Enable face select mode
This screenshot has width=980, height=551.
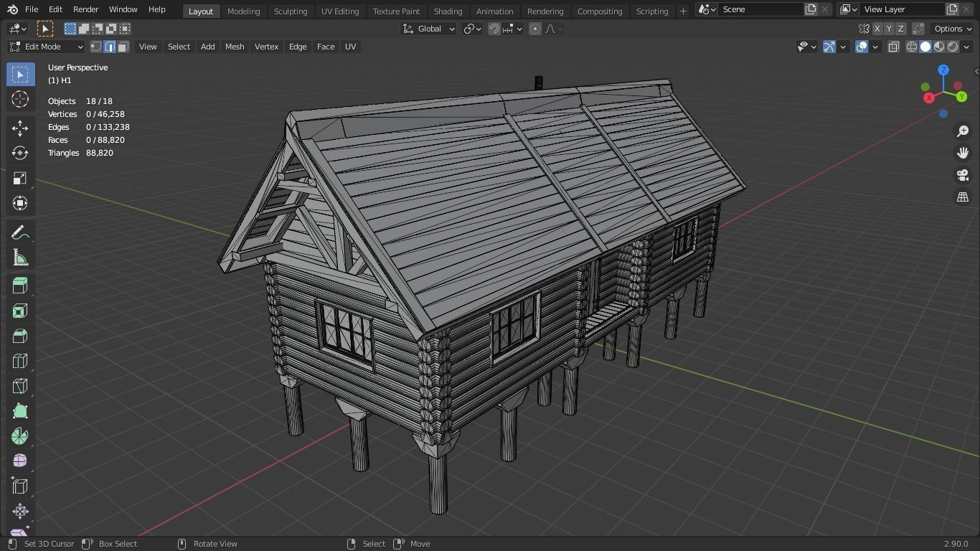tap(123, 47)
